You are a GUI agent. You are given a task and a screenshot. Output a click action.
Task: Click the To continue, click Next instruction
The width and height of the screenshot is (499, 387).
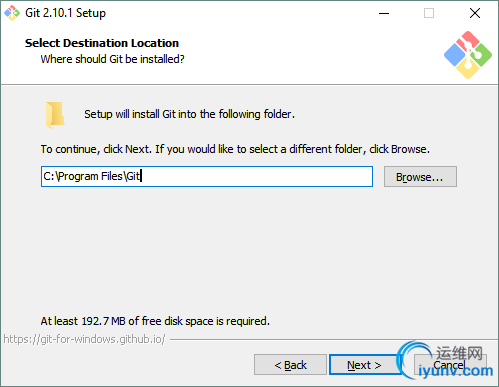point(235,149)
